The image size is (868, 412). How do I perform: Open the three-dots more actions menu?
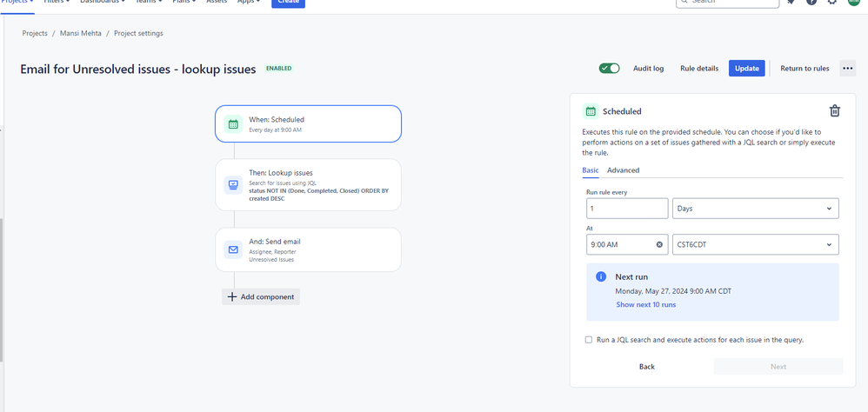847,69
